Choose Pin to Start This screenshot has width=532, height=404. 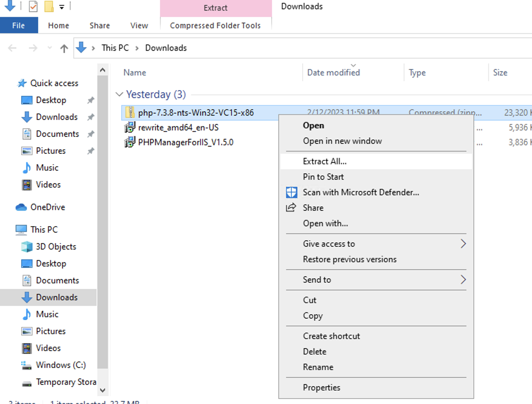pyautogui.click(x=376, y=177)
